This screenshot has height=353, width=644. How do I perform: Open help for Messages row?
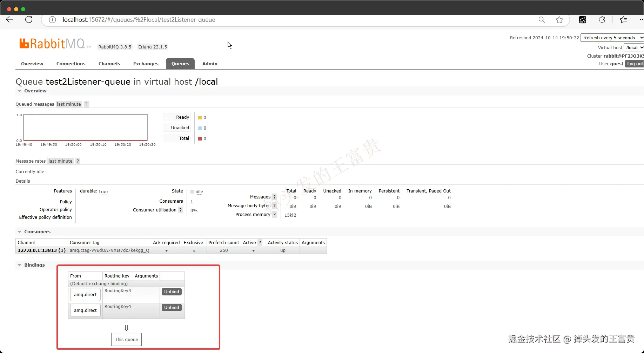click(274, 197)
